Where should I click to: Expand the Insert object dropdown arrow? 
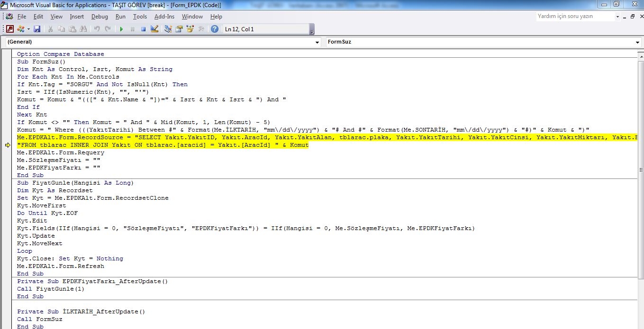28,29
